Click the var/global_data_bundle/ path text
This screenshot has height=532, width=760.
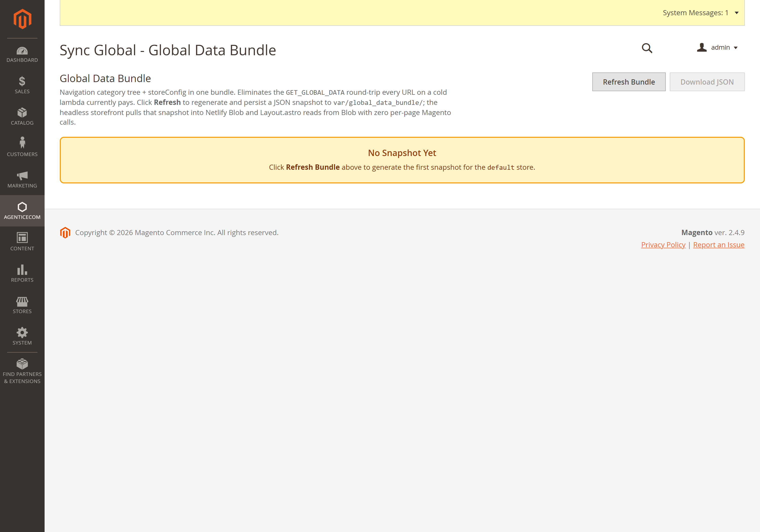pyautogui.click(x=378, y=103)
